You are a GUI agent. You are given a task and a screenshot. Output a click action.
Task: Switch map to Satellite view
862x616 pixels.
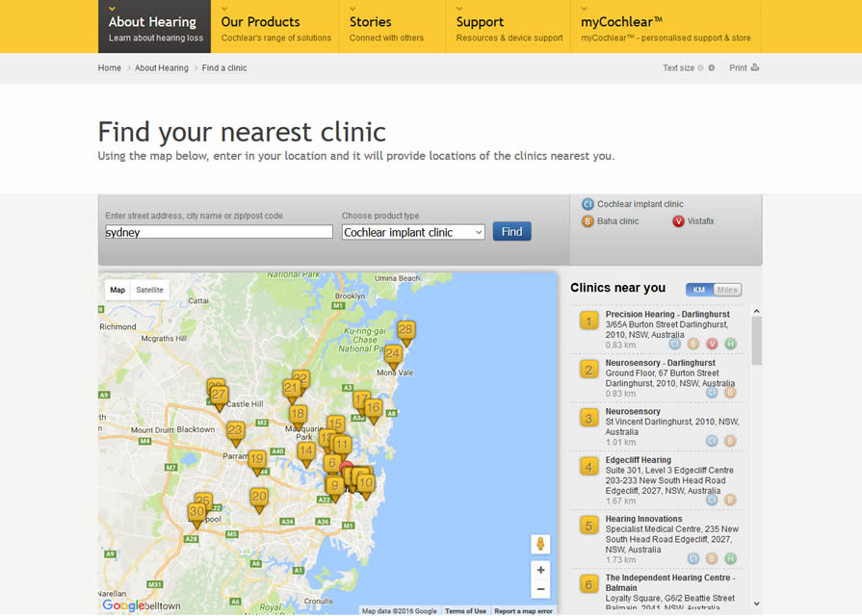pos(149,290)
